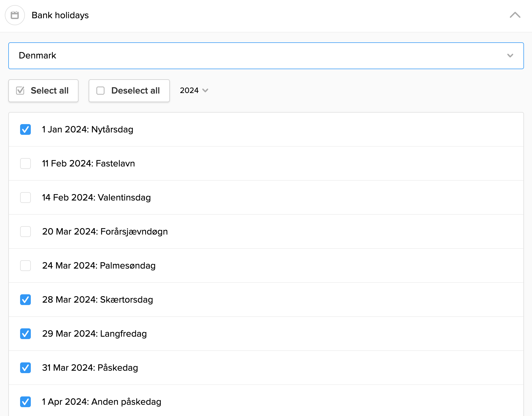The image size is (532, 416).
Task: Click the Nytårsdag holiday row label
Action: pyautogui.click(x=87, y=129)
